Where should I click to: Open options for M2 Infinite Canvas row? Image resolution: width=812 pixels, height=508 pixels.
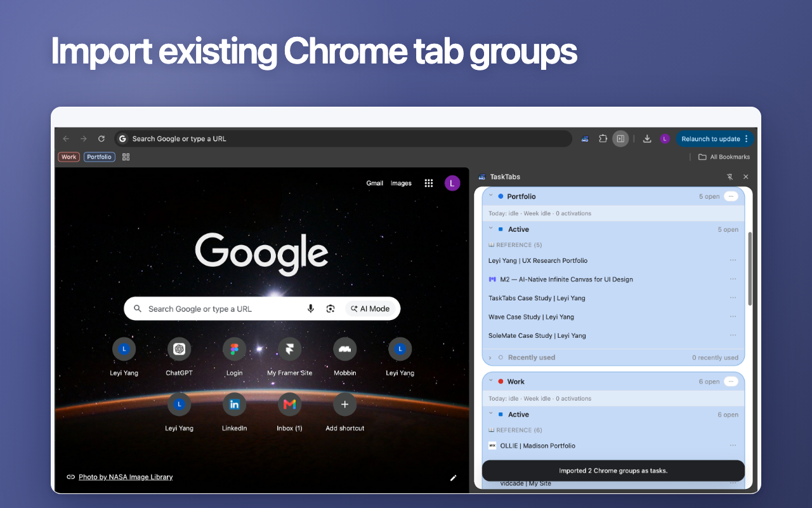pos(733,279)
